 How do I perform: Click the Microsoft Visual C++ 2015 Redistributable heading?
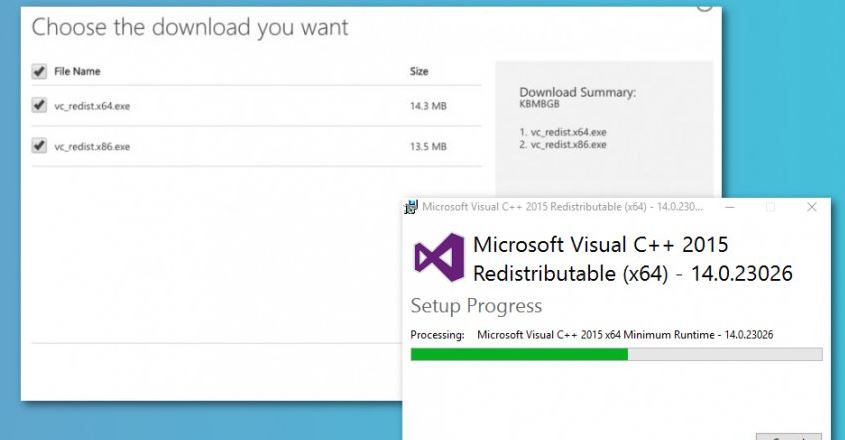click(x=633, y=259)
